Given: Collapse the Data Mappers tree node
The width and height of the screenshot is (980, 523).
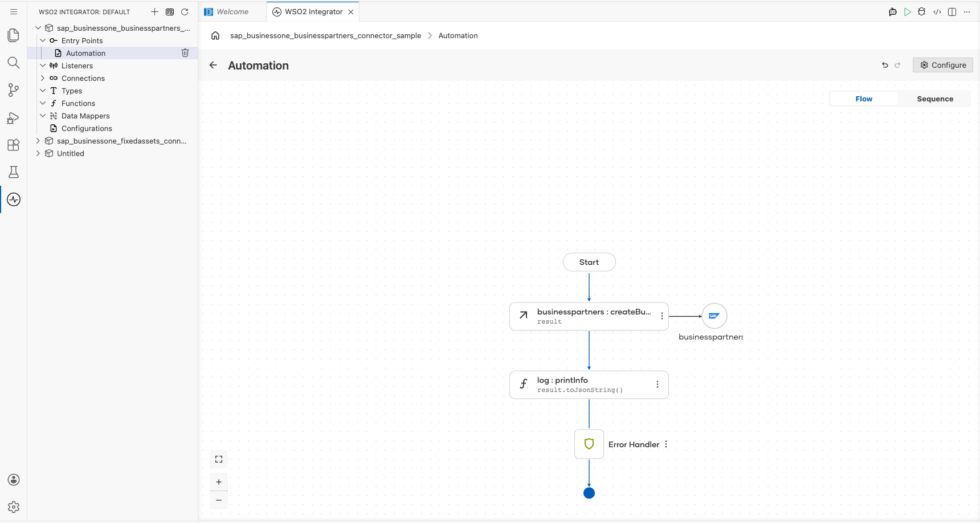Looking at the screenshot, I should coord(43,116).
